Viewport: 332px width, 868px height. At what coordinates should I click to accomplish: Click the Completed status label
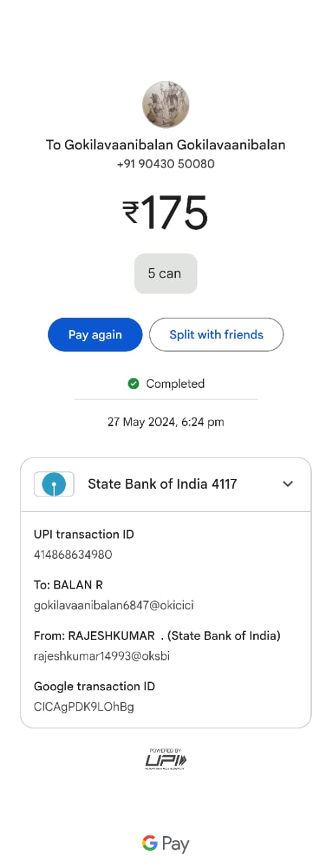click(x=175, y=384)
